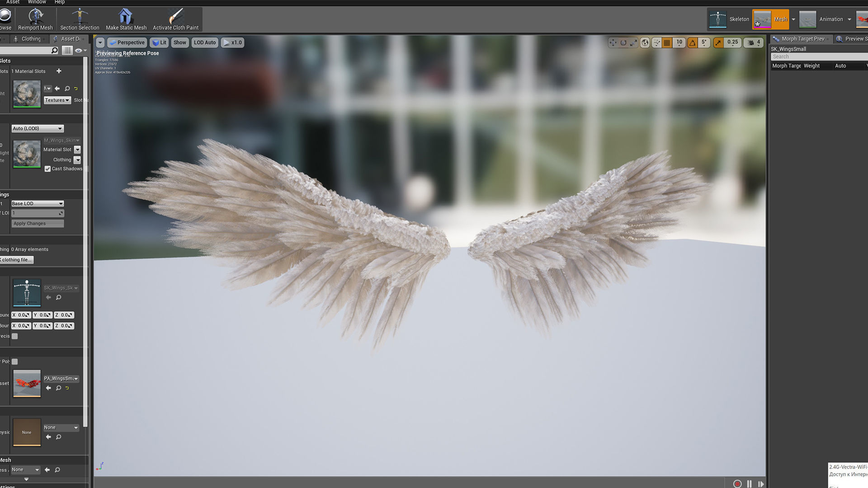Viewport: 868px width, 488px height.
Task: Pause the animation preview
Action: [750, 484]
